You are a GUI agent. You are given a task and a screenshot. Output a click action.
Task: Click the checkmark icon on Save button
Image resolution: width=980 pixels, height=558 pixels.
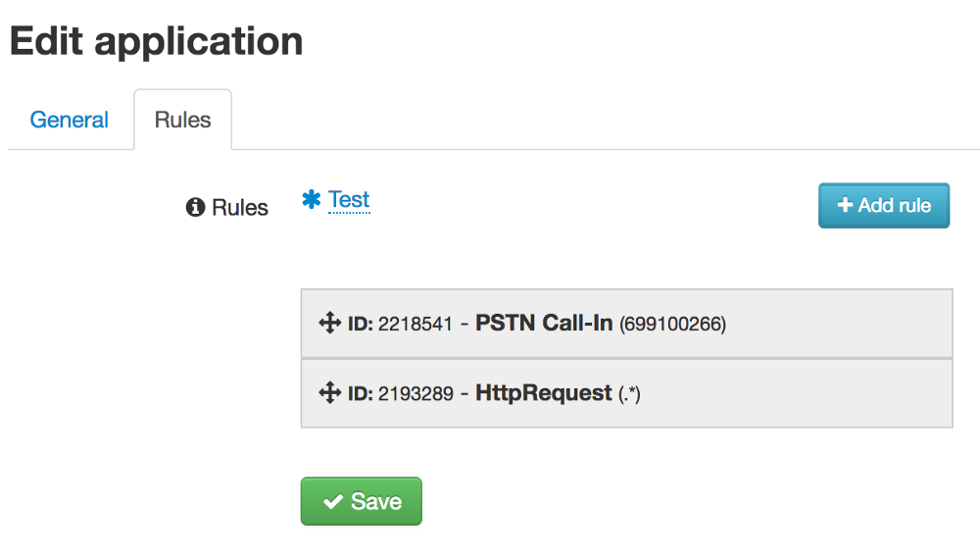(x=333, y=501)
